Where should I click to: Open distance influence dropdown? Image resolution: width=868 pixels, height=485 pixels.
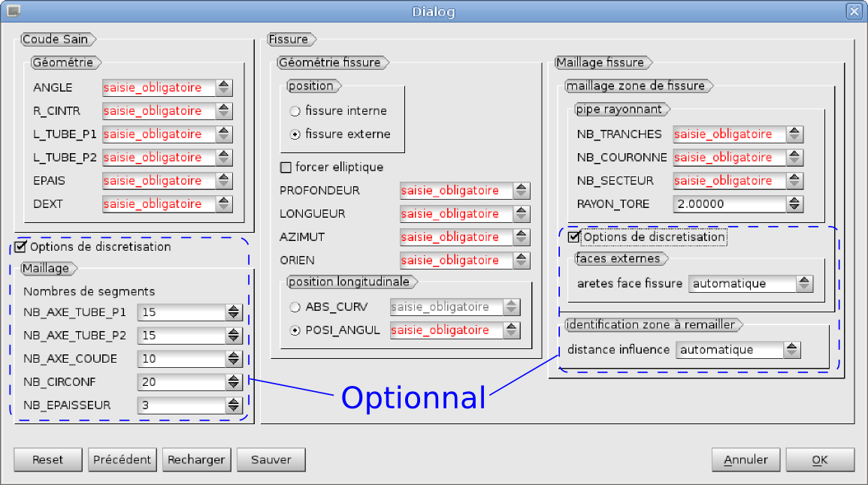pos(738,350)
